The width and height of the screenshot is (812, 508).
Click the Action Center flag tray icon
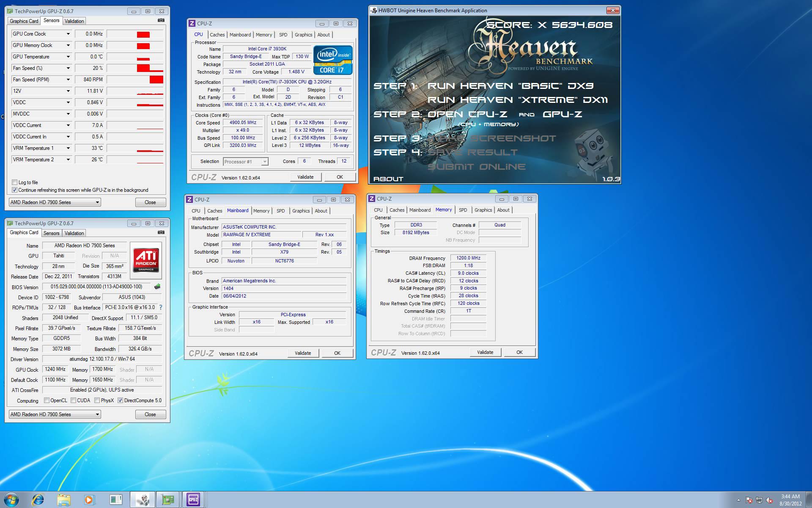point(749,500)
